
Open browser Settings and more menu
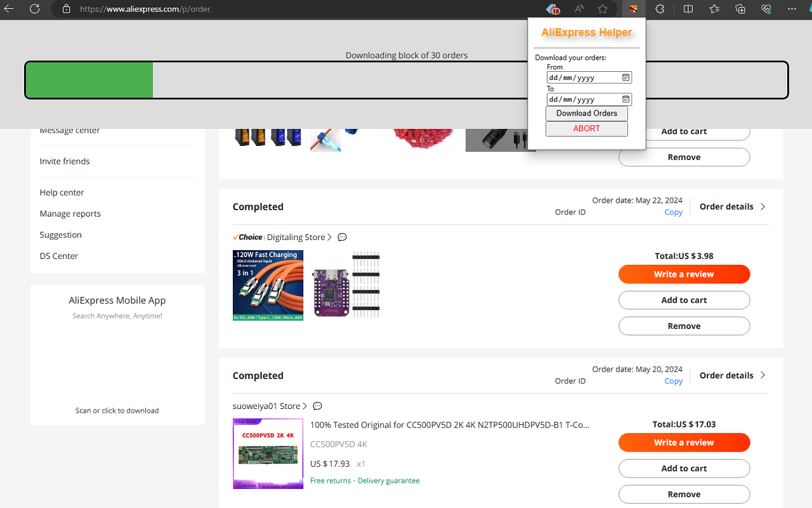(792, 9)
